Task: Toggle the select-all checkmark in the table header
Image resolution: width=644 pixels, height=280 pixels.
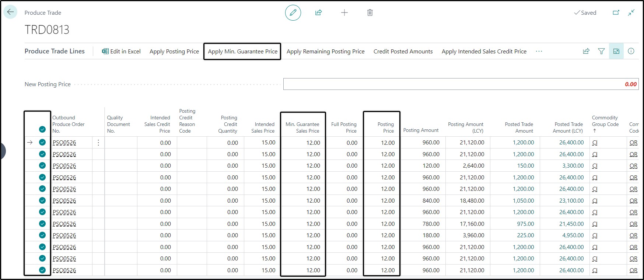Action: 42,129
